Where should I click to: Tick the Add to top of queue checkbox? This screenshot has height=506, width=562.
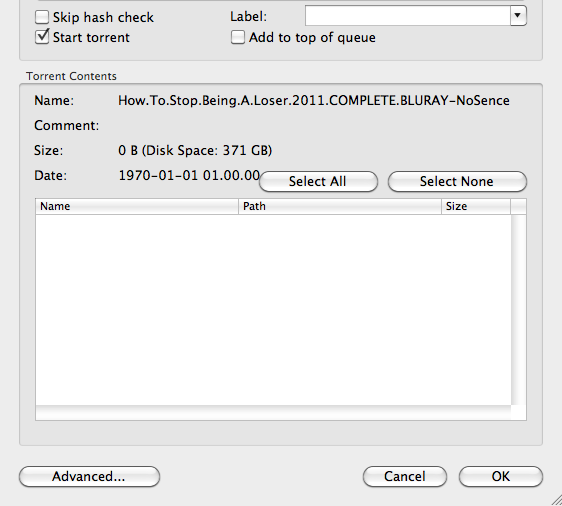pos(238,37)
